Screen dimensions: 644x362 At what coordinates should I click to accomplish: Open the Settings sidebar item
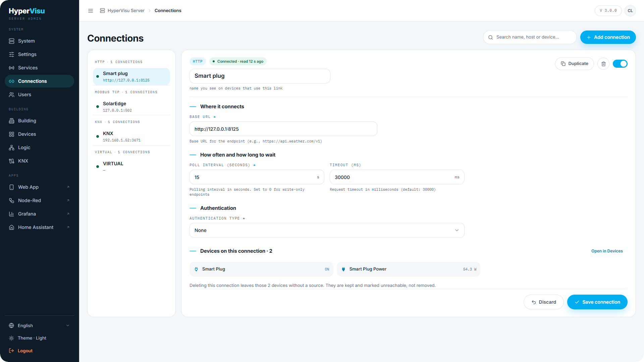coord(40,54)
